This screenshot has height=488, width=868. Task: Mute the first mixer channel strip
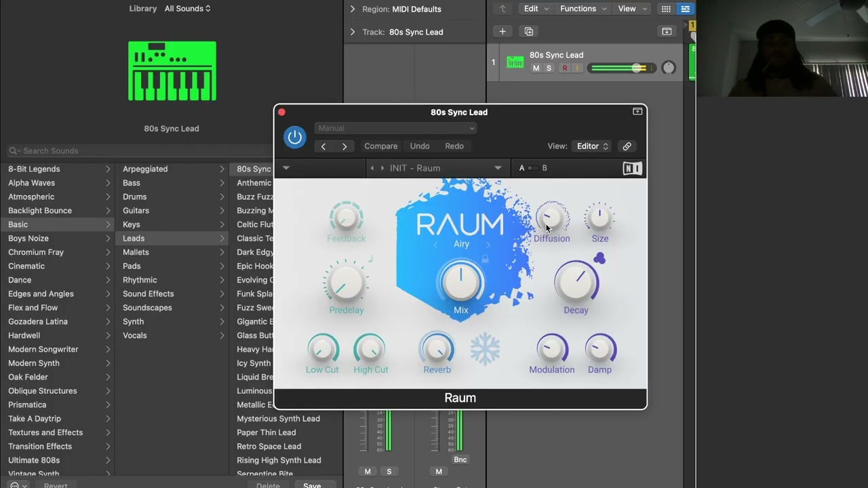[x=368, y=472]
